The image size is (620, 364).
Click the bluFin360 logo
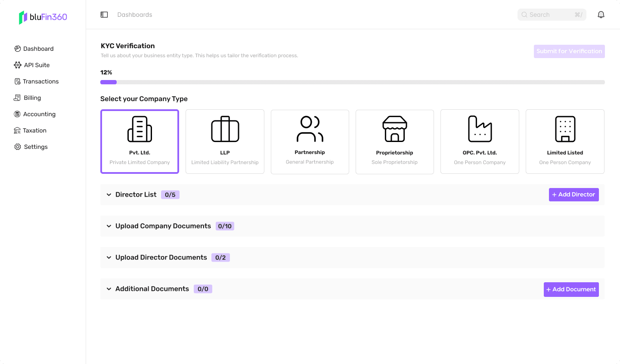43,17
